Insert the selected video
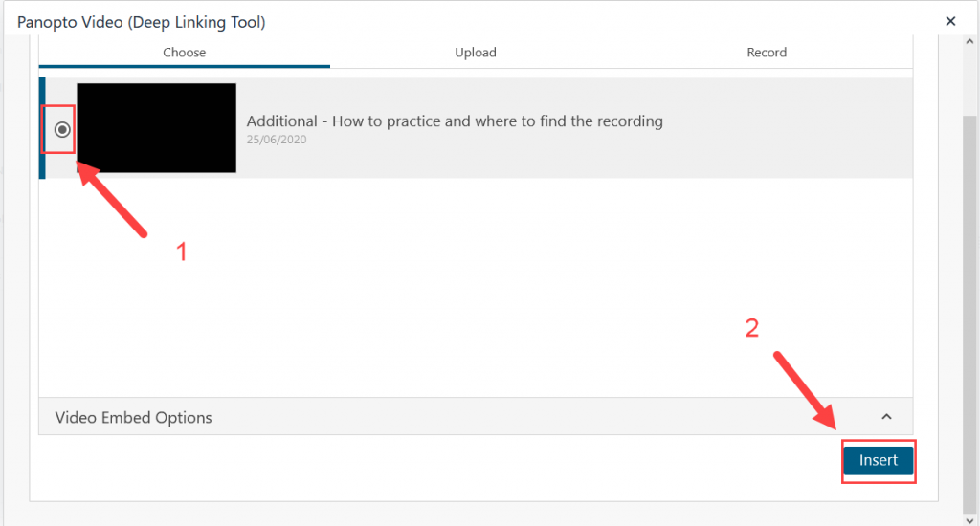Screen dimensions: 980x526 [879, 460]
